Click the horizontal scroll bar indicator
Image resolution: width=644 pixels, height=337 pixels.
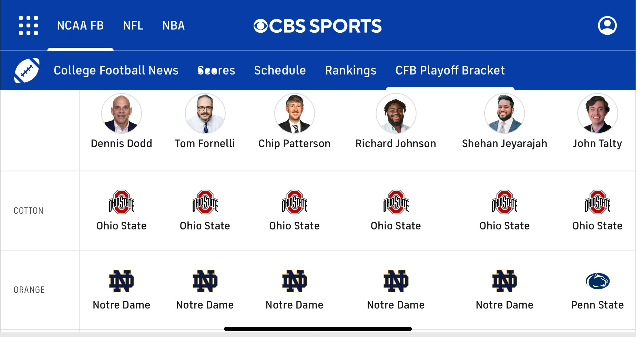pos(318,329)
